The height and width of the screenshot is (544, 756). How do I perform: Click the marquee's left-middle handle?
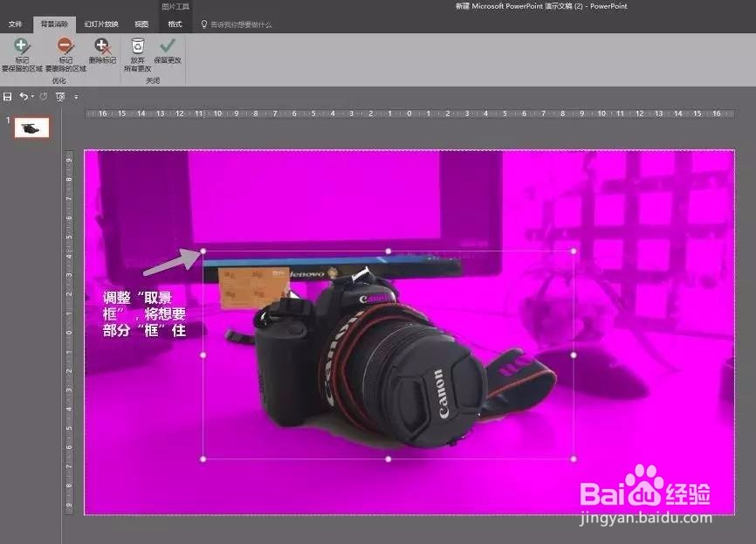tap(203, 355)
